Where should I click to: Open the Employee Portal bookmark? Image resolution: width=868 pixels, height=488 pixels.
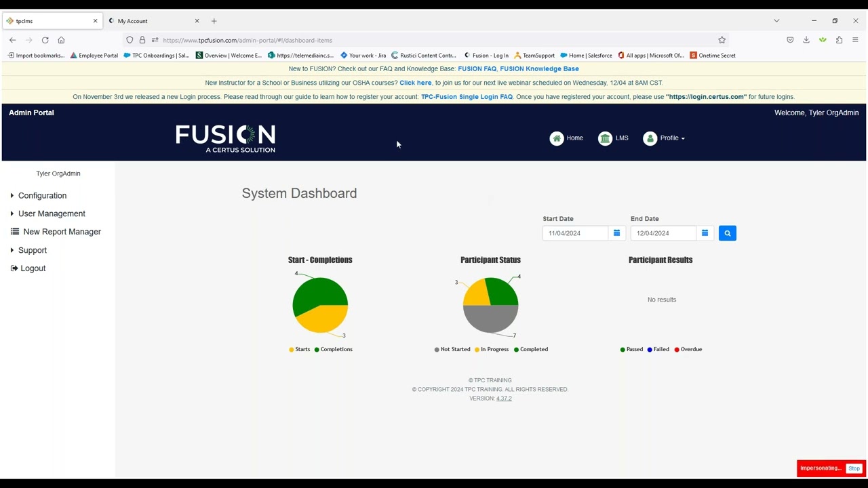point(94,56)
